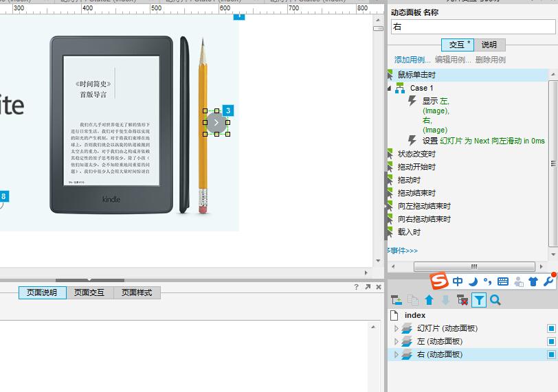
Task: Click the index page icon in outline
Action: pos(394,315)
